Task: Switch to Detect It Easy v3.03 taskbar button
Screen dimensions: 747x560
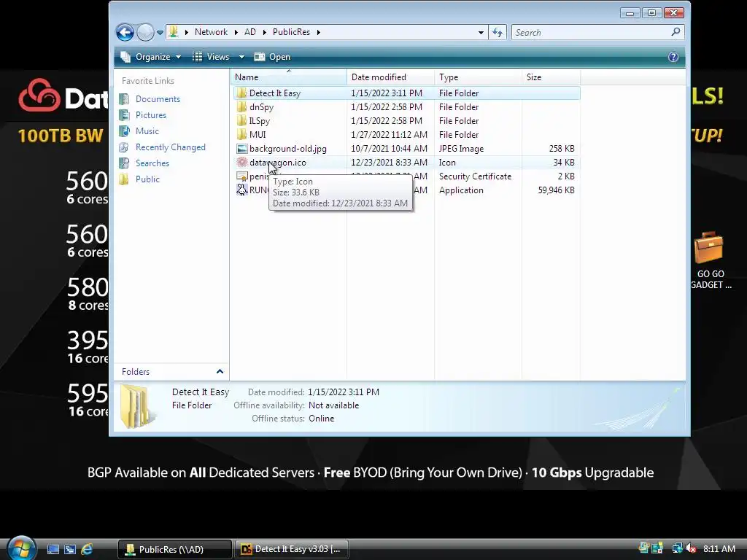Action: coord(292,549)
